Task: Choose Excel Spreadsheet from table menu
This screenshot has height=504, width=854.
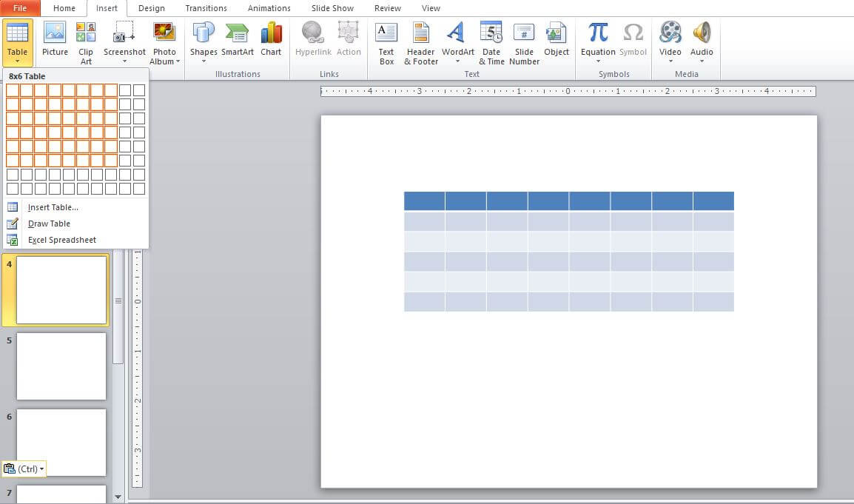Action: point(61,240)
